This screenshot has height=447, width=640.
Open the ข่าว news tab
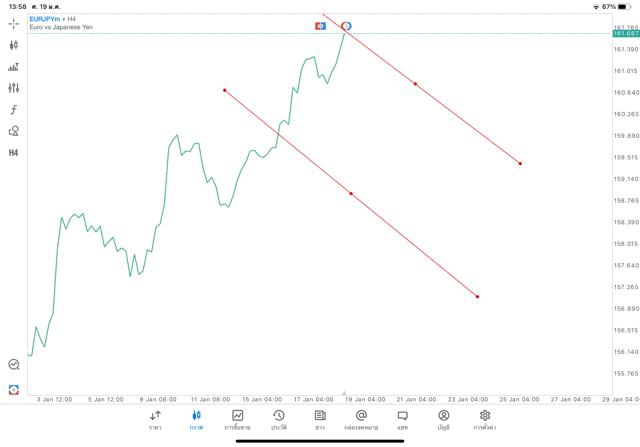click(x=319, y=419)
